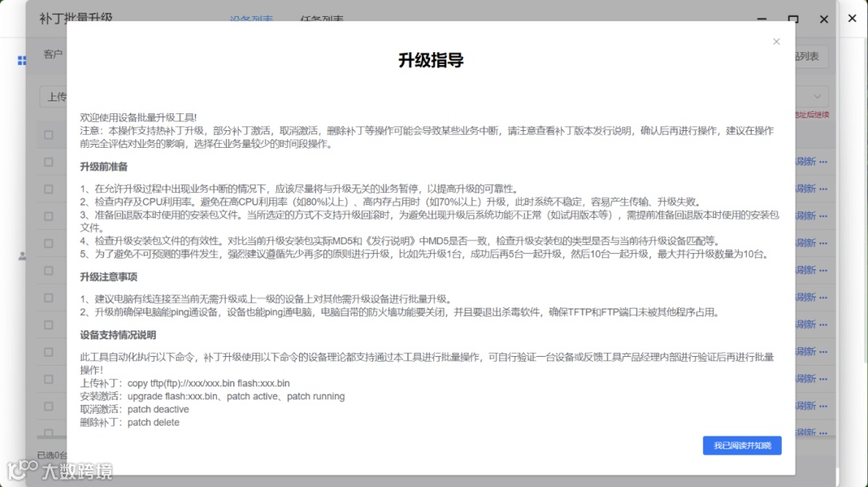868x487 pixels.
Task: Click the 检查内存及CPU利用率 preparation item
Action: click(392, 202)
